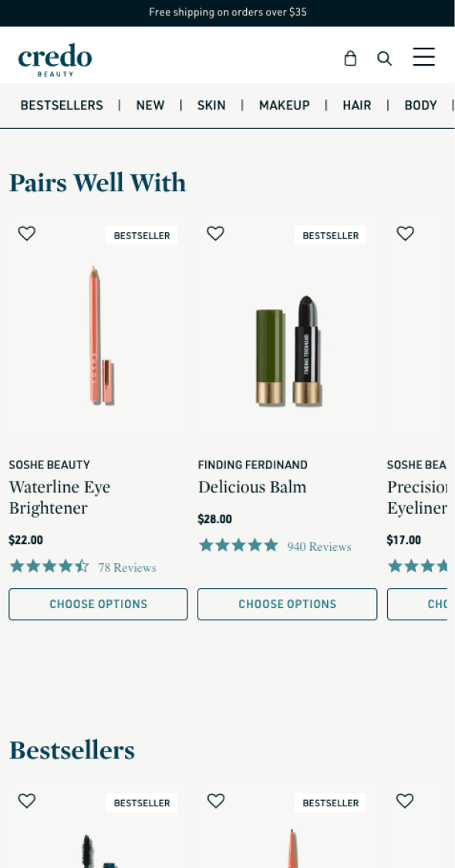Click the heart icon on Delicious Balm
Image resolution: width=455 pixels, height=868 pixels.
click(x=215, y=233)
